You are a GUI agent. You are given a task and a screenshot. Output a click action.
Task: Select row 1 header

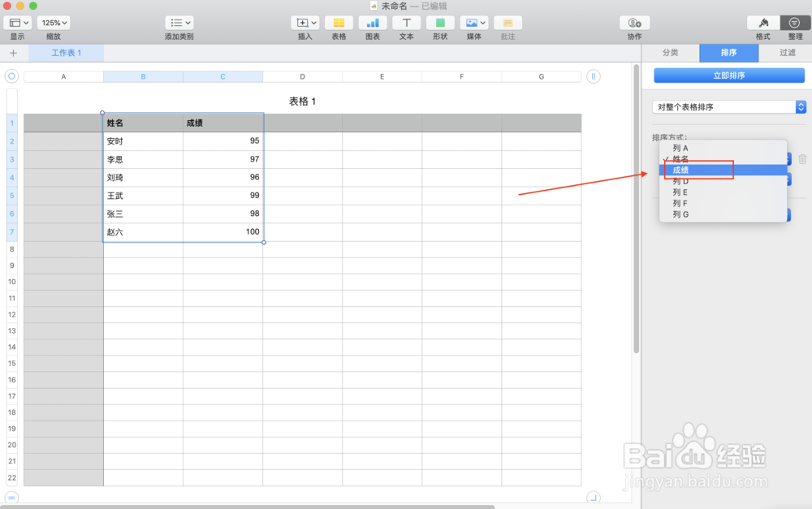tap(12, 123)
